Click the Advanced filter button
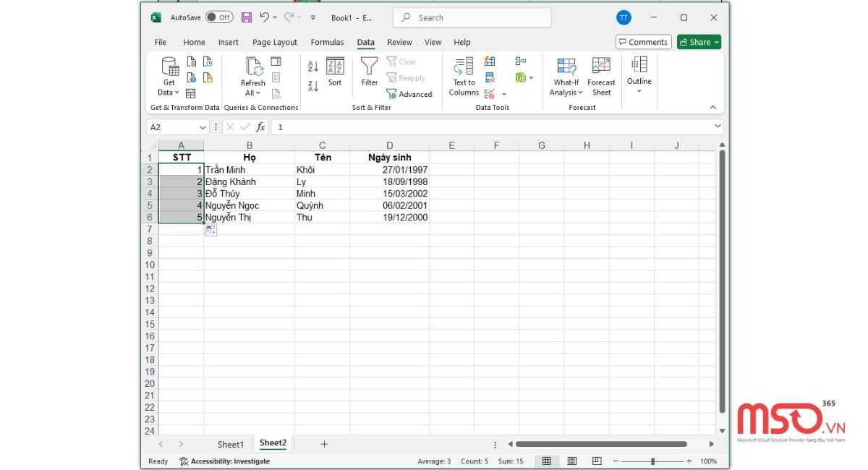This screenshot has height=470, width=868. tap(409, 94)
